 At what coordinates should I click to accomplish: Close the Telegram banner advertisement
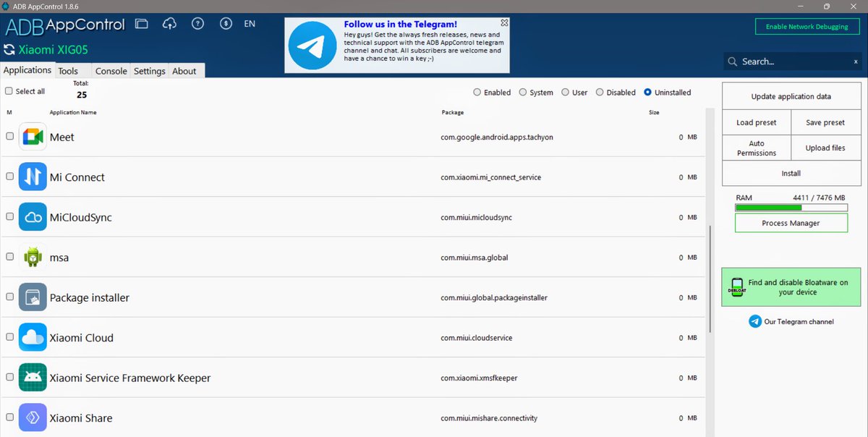[504, 23]
